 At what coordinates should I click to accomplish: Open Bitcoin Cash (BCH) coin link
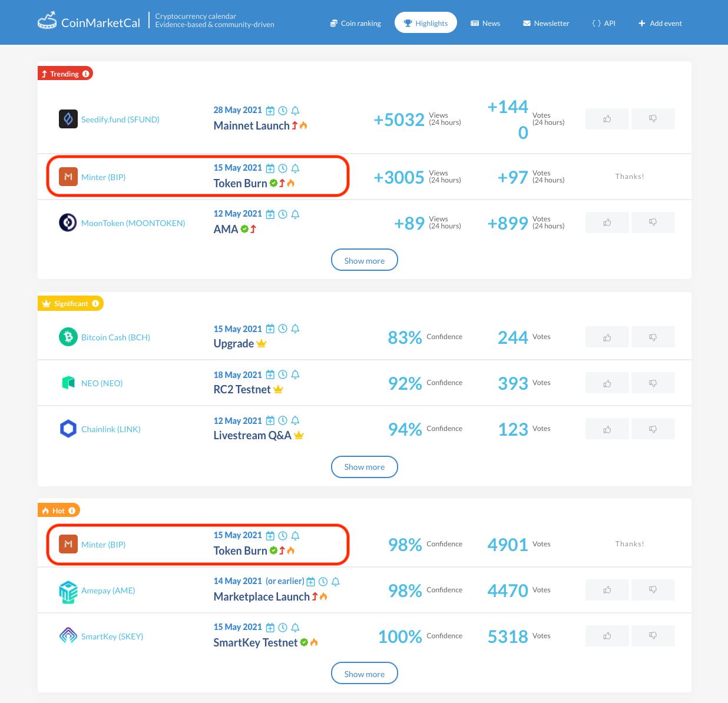[x=115, y=337]
